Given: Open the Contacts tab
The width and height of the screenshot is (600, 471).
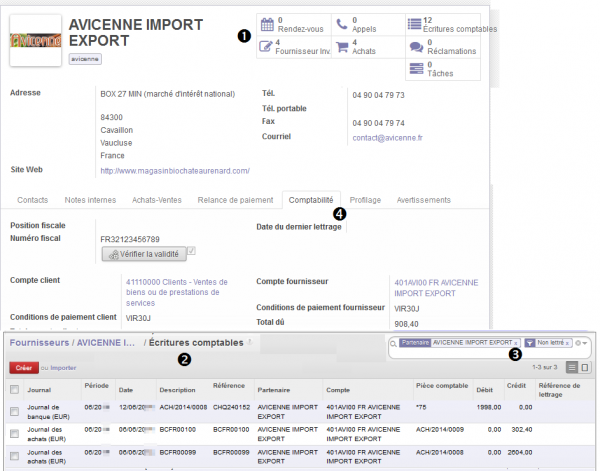Looking at the screenshot, I should point(33,200).
